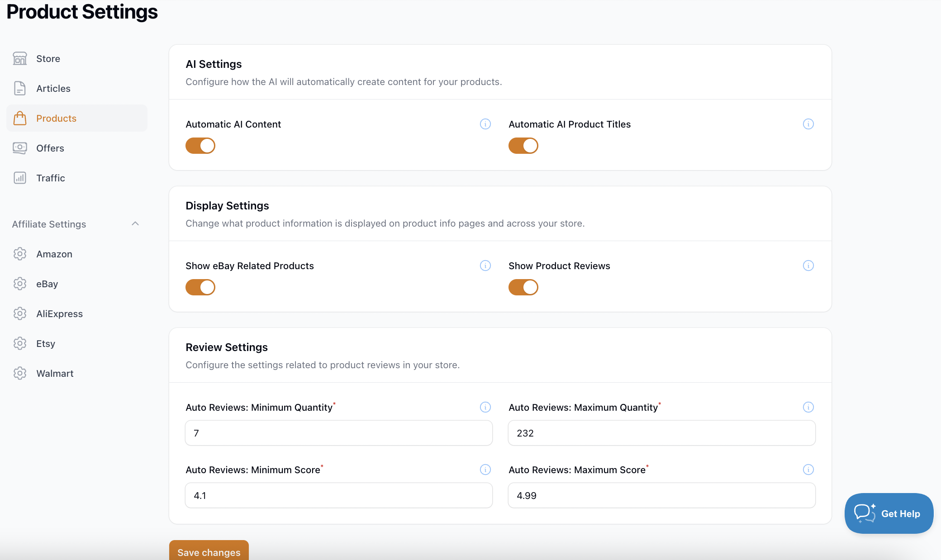Image resolution: width=941 pixels, height=560 pixels.
Task: Click the Articles document icon
Action: coord(20,89)
